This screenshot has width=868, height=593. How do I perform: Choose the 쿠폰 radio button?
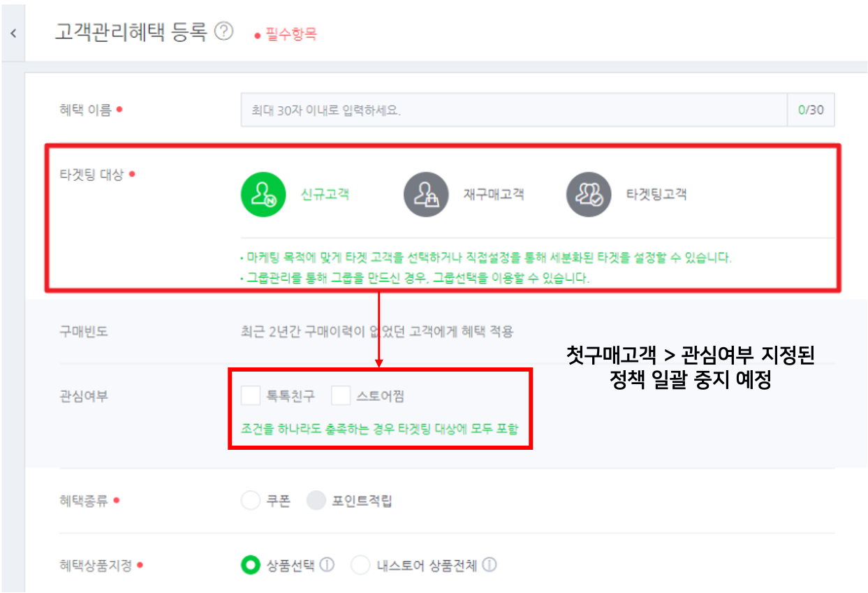pos(250,501)
